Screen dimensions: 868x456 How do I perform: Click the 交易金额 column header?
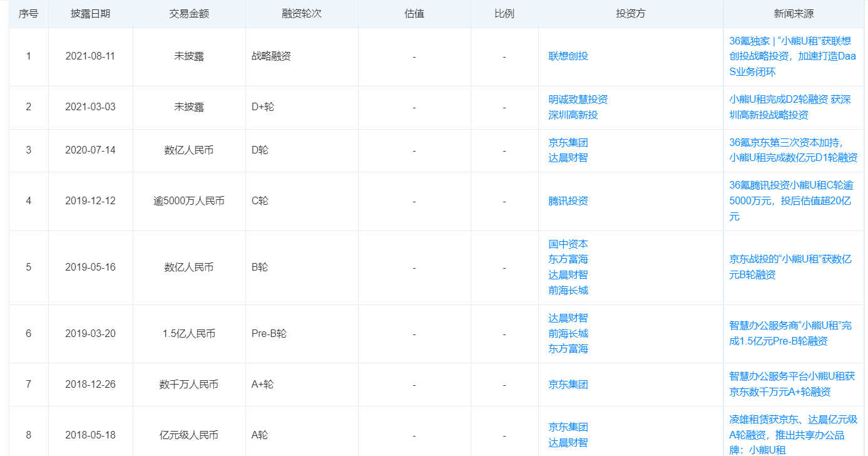189,14
